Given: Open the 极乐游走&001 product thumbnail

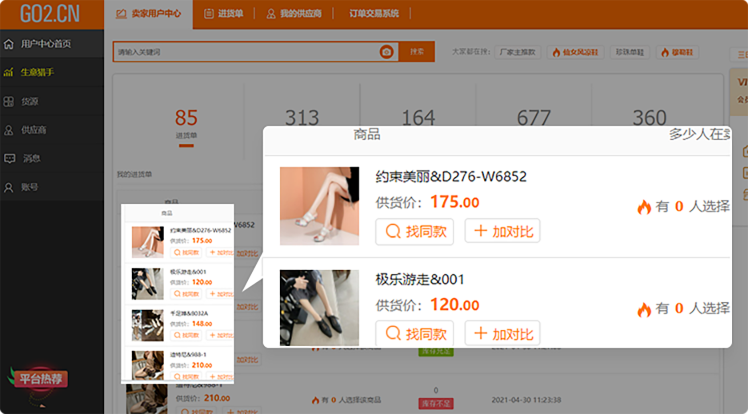Looking at the screenshot, I should [319, 307].
